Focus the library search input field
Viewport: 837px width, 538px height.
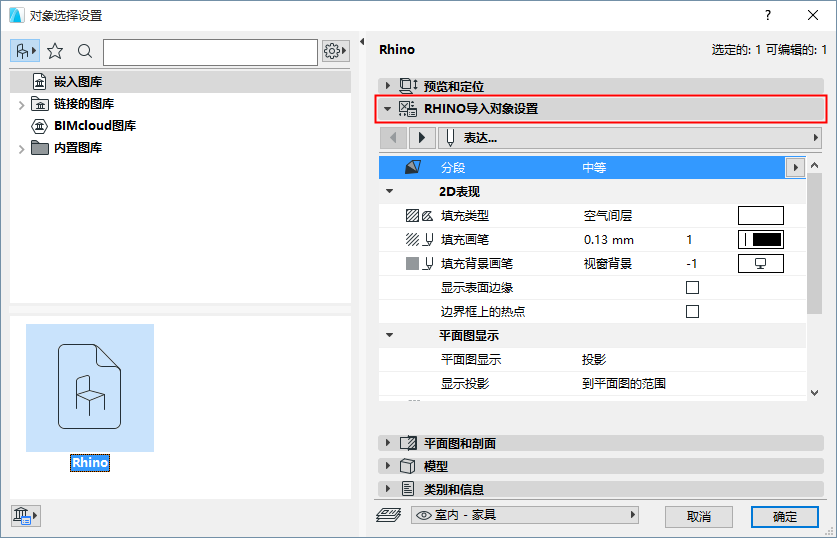click(x=210, y=52)
